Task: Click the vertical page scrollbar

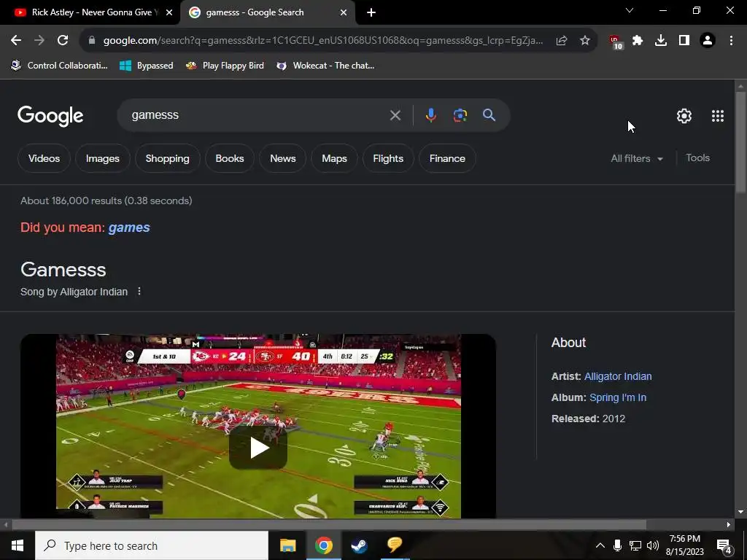Action: pos(740,143)
